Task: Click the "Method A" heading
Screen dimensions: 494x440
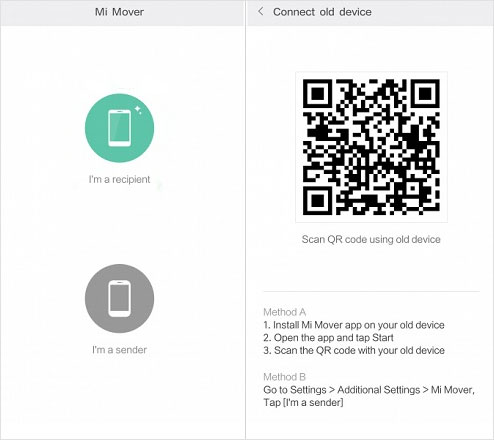Action: (x=284, y=312)
